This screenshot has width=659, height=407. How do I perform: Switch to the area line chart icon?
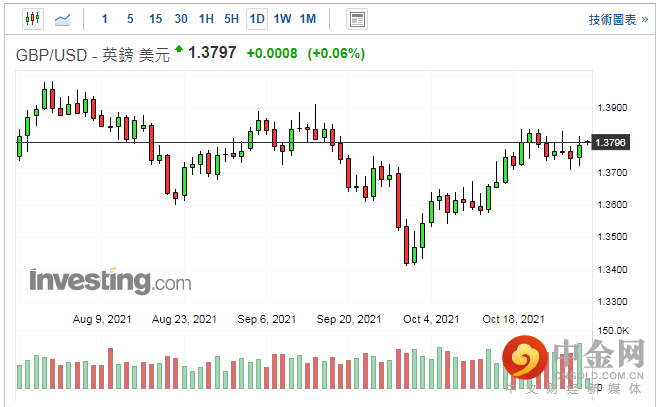click(62, 19)
